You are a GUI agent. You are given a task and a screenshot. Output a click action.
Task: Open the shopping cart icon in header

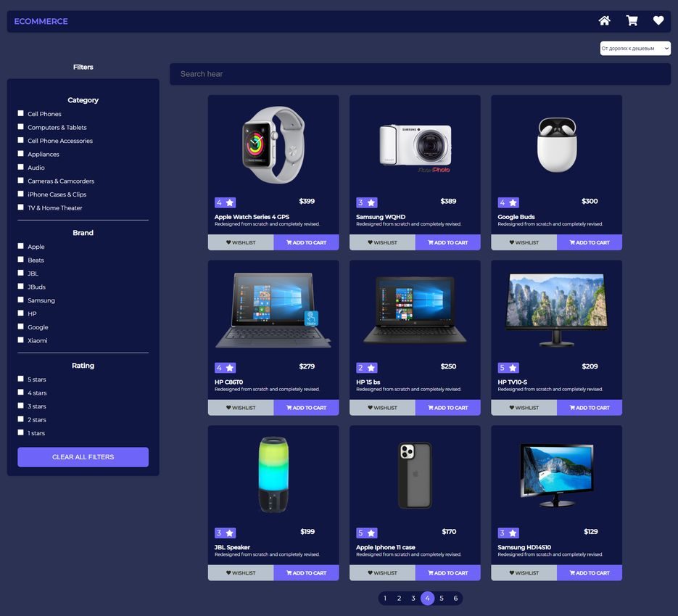tap(632, 21)
